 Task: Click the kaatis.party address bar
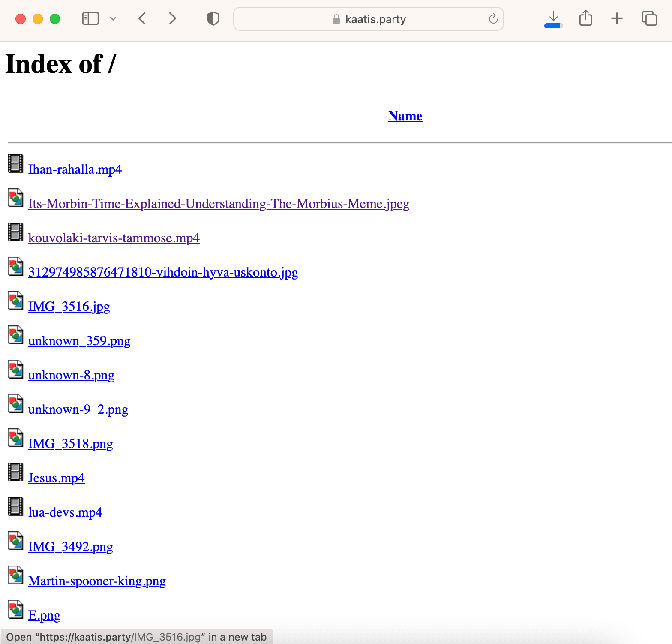[x=369, y=19]
